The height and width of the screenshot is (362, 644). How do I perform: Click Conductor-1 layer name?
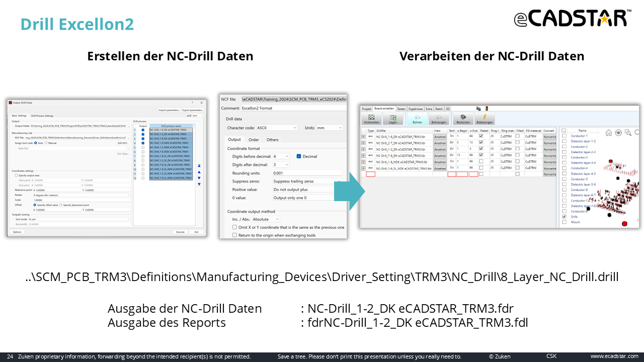[x=579, y=136]
